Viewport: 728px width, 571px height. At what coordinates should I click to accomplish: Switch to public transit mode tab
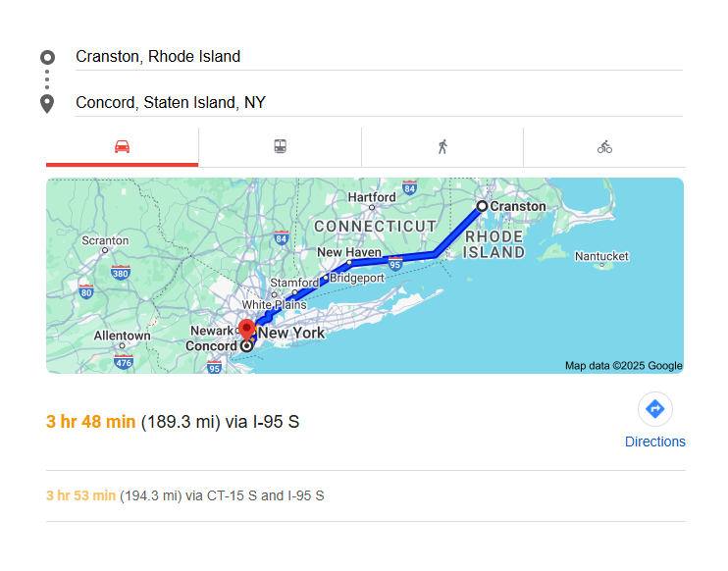click(281, 147)
